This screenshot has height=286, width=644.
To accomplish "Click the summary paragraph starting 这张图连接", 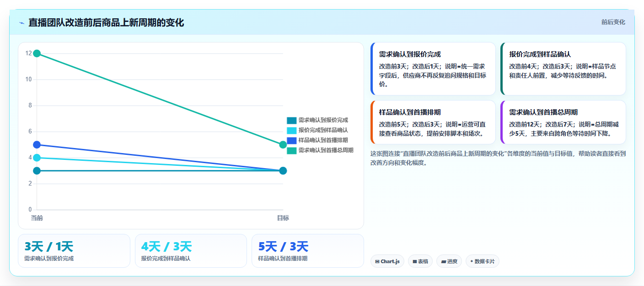I will [x=498, y=158].
